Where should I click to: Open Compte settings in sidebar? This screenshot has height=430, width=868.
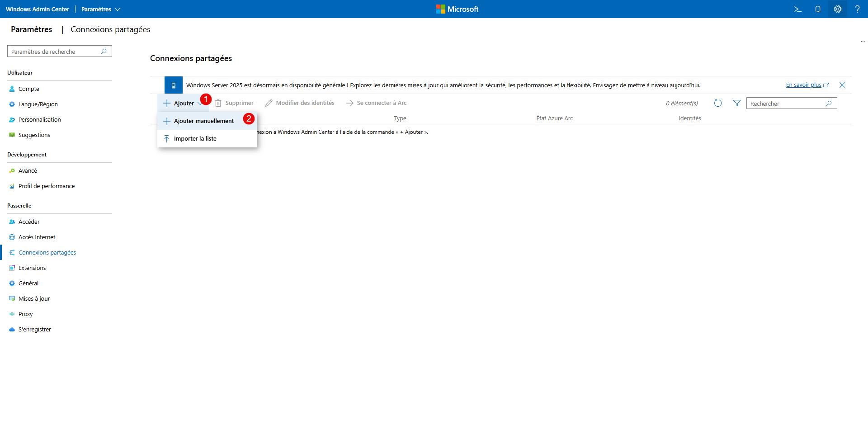[x=28, y=89]
